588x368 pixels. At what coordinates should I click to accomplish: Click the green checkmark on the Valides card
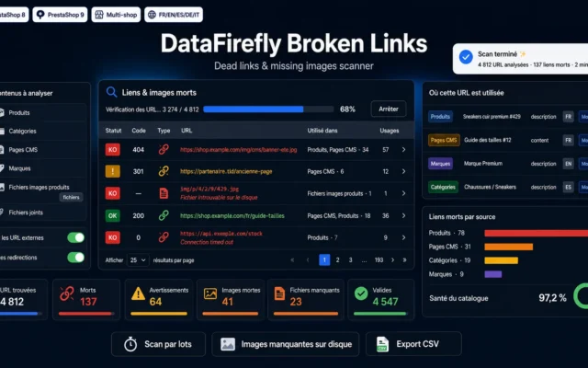click(x=361, y=293)
